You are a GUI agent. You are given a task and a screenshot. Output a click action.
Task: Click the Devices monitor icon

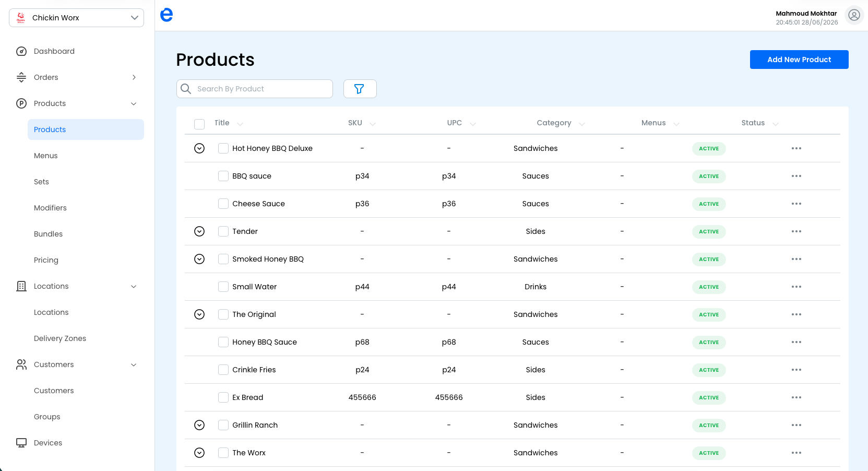(x=21, y=443)
